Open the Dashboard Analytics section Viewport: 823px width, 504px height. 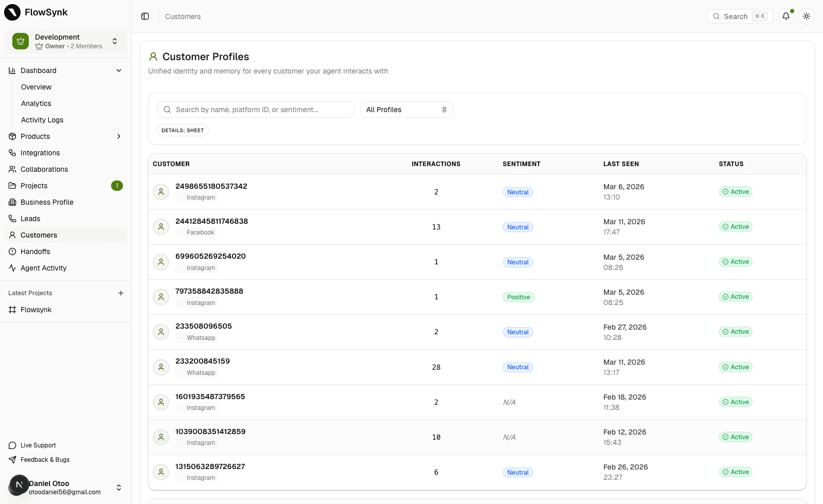(x=35, y=103)
